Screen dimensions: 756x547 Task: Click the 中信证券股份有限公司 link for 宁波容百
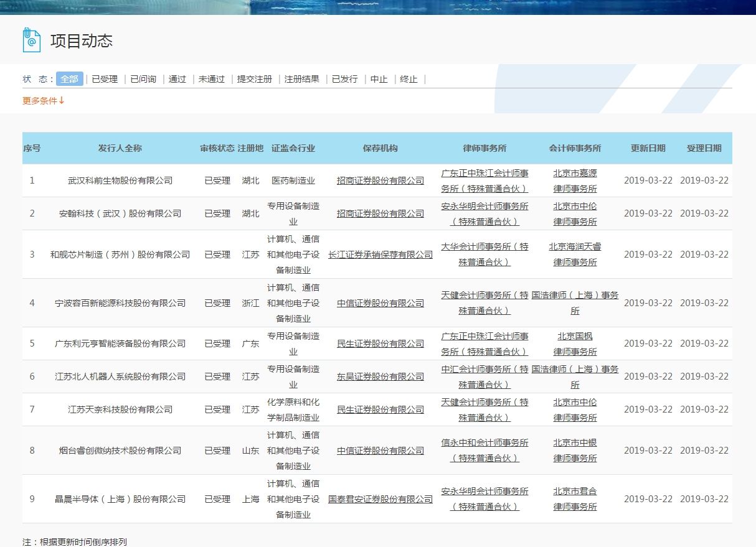[379, 303]
